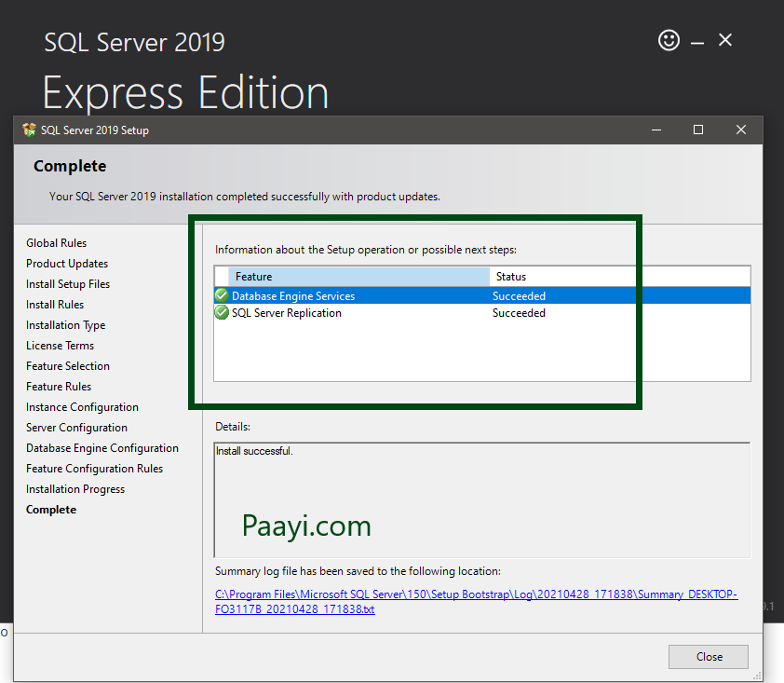The image size is (784, 683).
Task: Click the green success icon beside SQL Server Replication
Action: pyautogui.click(x=221, y=312)
